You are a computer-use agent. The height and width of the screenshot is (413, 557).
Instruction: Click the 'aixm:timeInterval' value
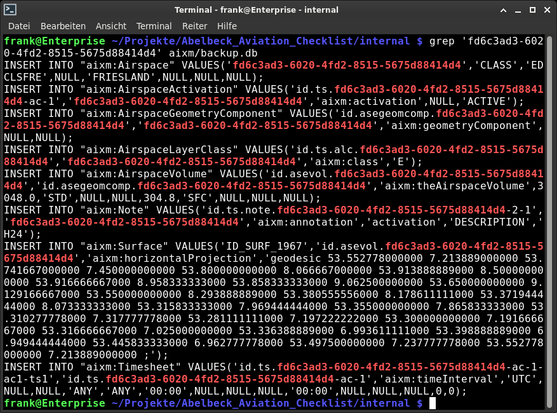[439, 379]
